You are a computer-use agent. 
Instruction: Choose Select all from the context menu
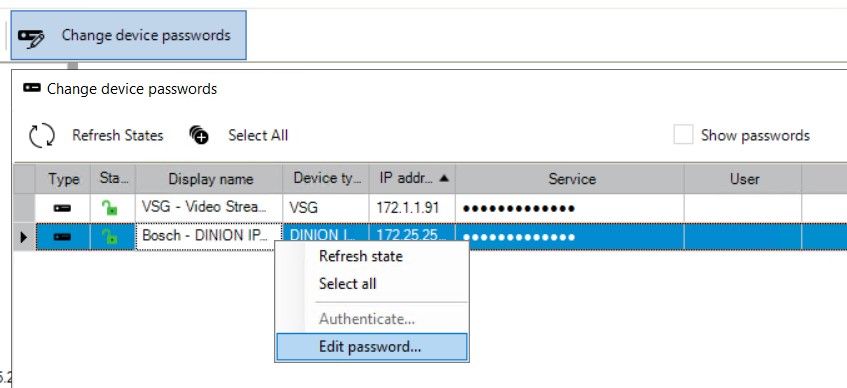coord(372,284)
